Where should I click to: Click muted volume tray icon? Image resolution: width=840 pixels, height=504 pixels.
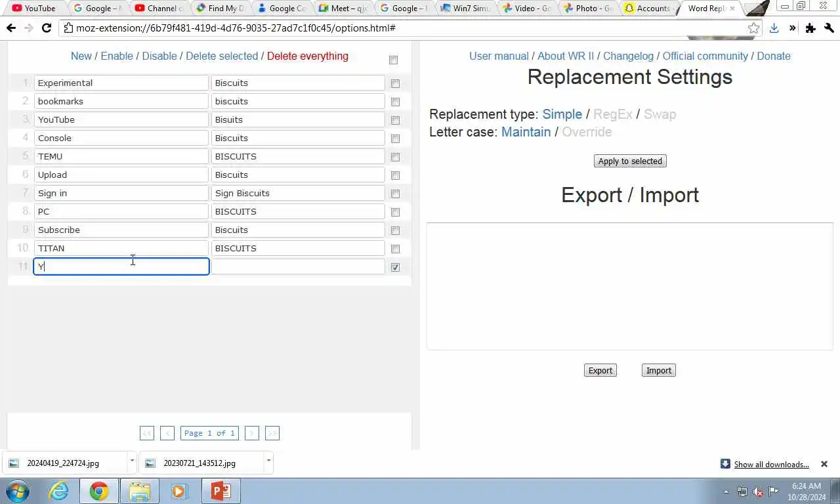tap(758, 492)
